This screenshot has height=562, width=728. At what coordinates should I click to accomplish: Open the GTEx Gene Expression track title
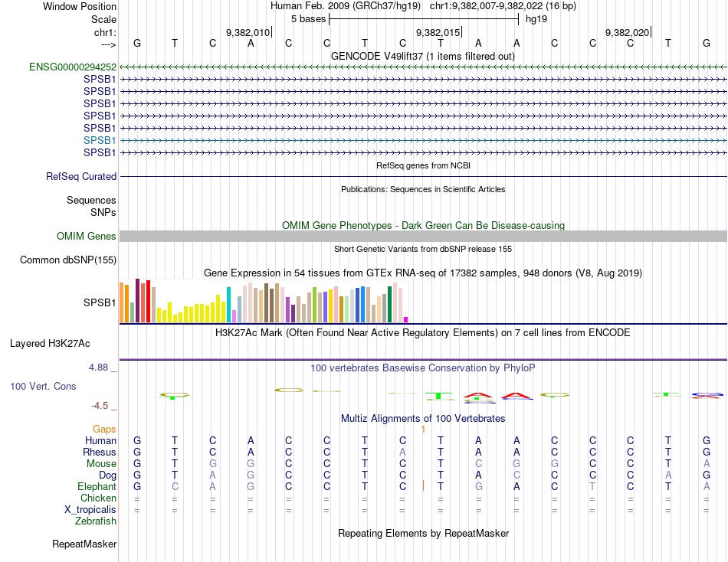coord(423,273)
